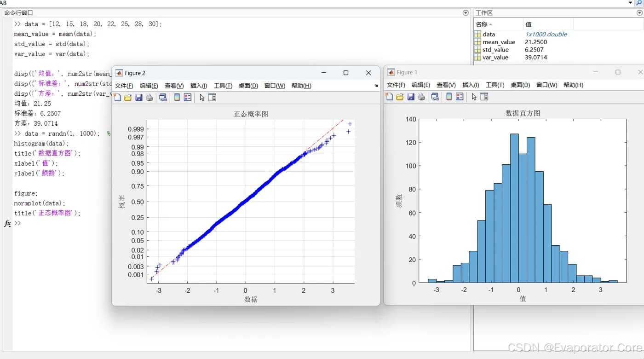Viewport: 644px width, 359px height.
Task: Open 查看(V) menu in Figure 1
Action: (446, 85)
